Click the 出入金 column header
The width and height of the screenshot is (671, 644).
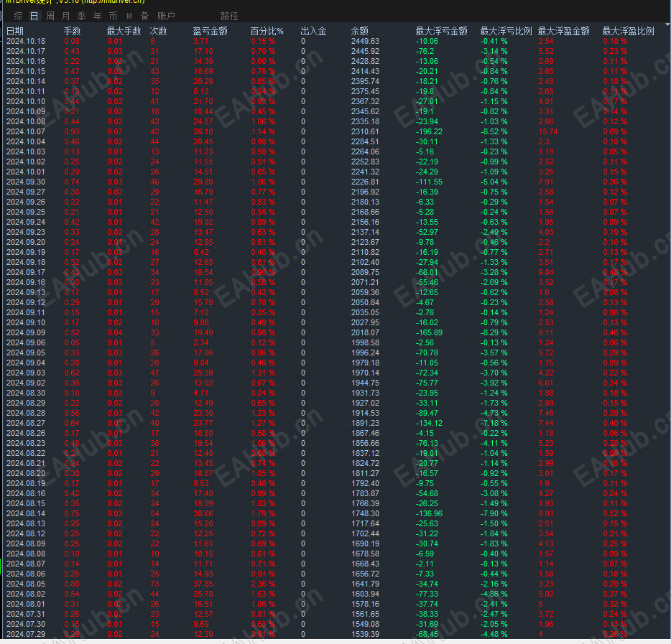pos(314,31)
